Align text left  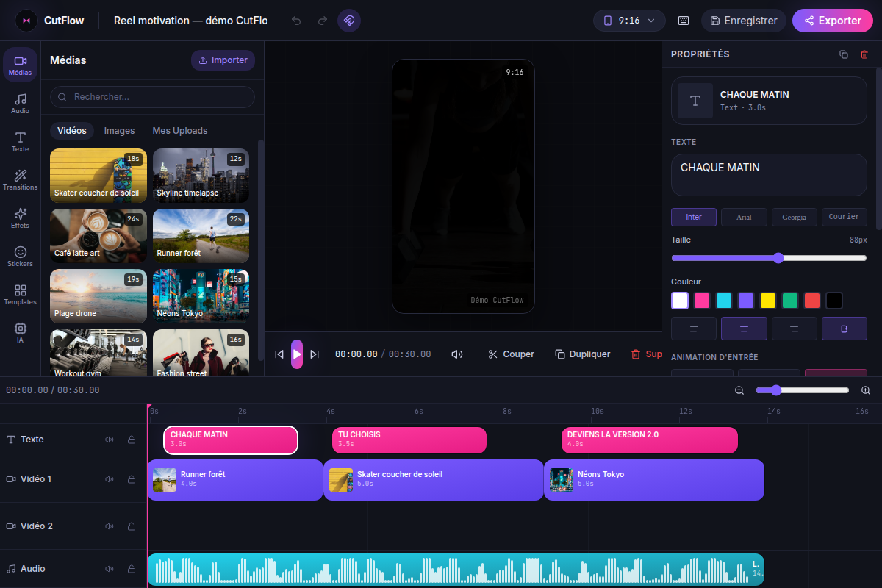point(694,329)
